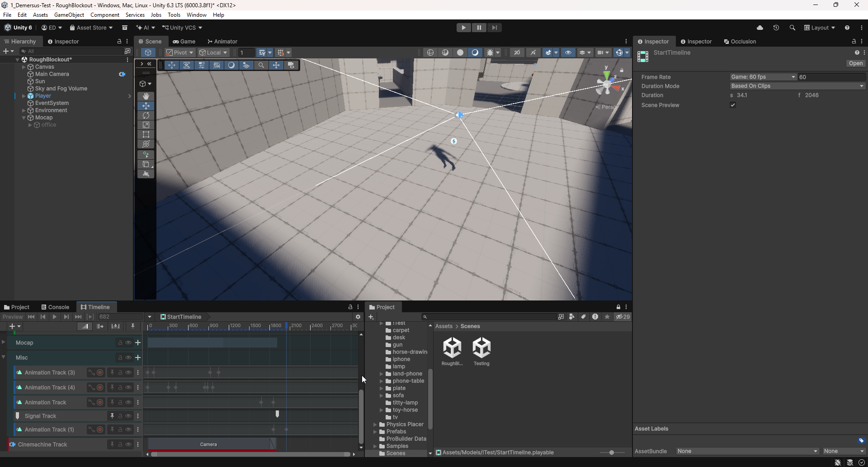
Task: Click Scenes breadcrumb in Project
Action: (470, 326)
